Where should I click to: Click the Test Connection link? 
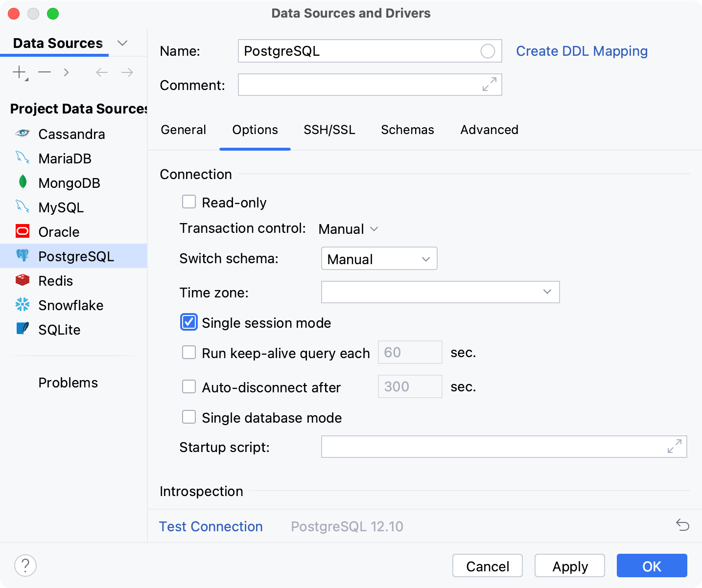click(211, 526)
